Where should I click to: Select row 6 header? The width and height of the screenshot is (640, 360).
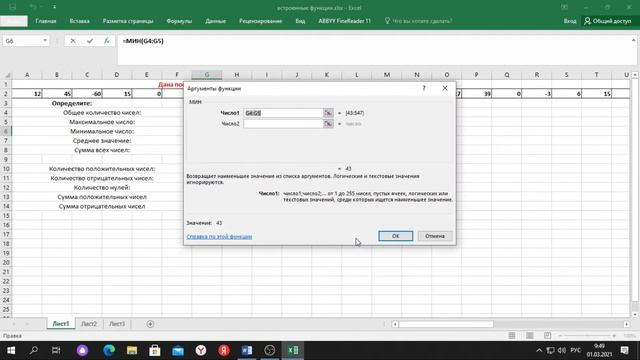(x=6, y=131)
